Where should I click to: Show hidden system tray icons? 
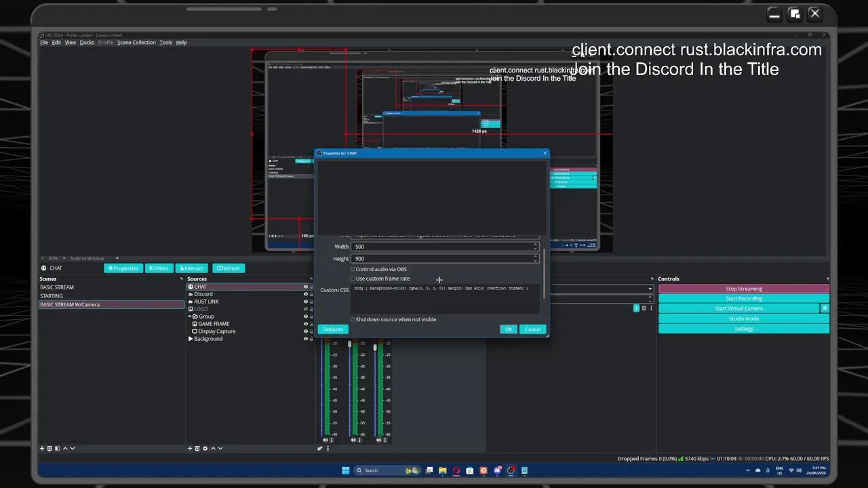[747, 470]
